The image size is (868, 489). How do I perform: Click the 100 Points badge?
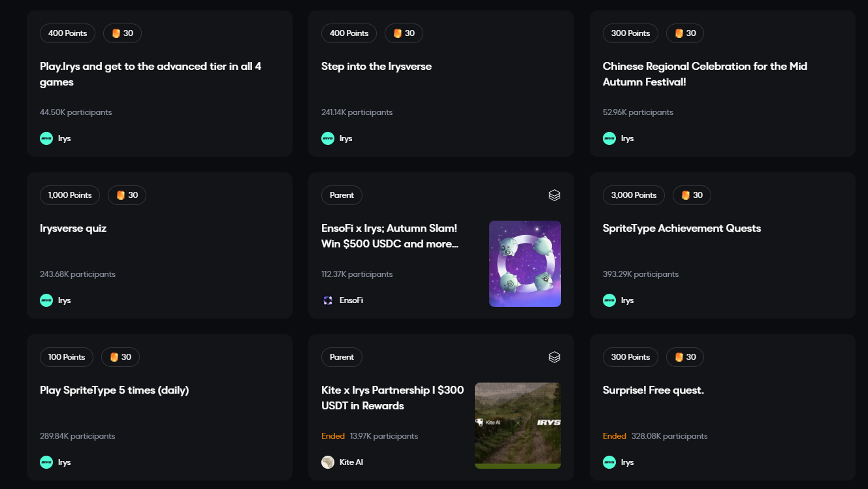coord(67,357)
